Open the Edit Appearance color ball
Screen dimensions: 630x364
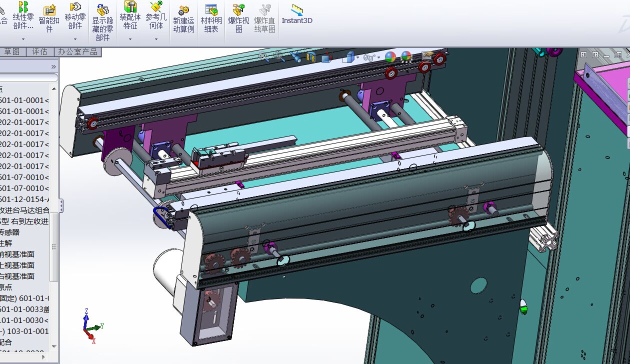pyautogui.click(x=390, y=57)
